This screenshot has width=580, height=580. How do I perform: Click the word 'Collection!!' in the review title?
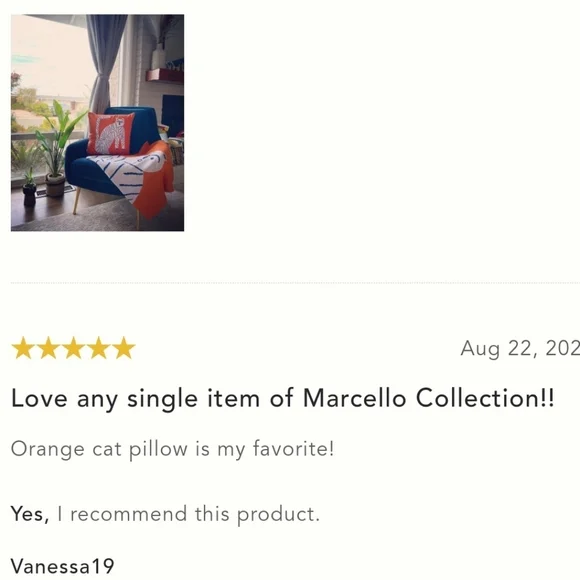485,398
